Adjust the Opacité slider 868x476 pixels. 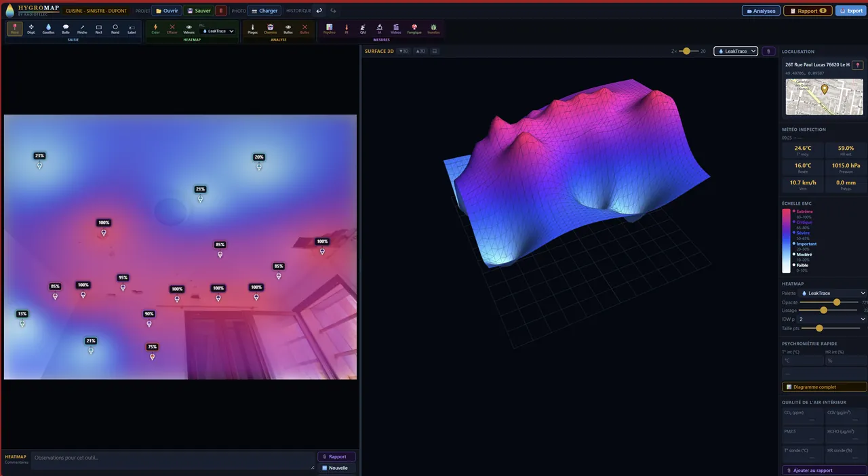[x=829, y=302]
